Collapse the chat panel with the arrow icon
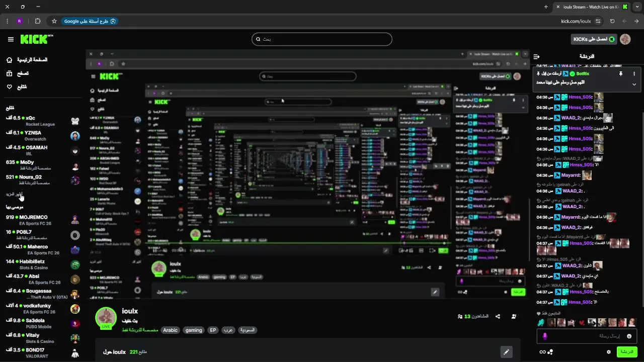 point(536,56)
